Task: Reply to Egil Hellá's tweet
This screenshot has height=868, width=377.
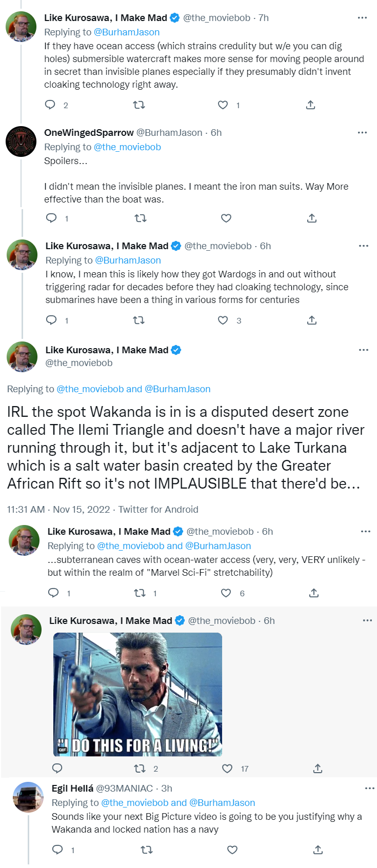Action: click(58, 850)
